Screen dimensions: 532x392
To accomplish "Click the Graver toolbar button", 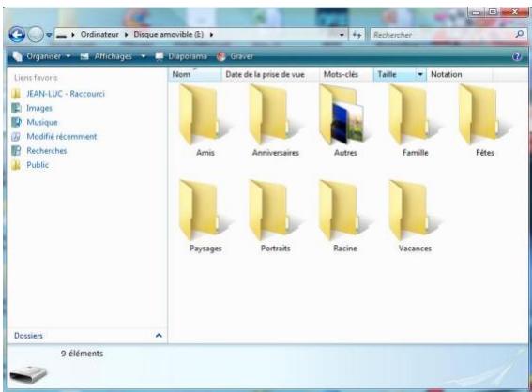I will [x=236, y=56].
